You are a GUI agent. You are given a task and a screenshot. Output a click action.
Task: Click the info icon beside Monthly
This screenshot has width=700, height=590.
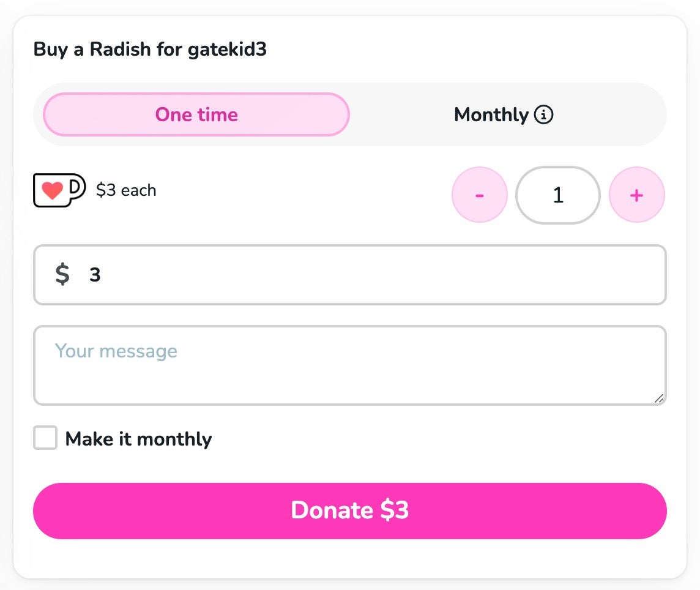click(543, 114)
